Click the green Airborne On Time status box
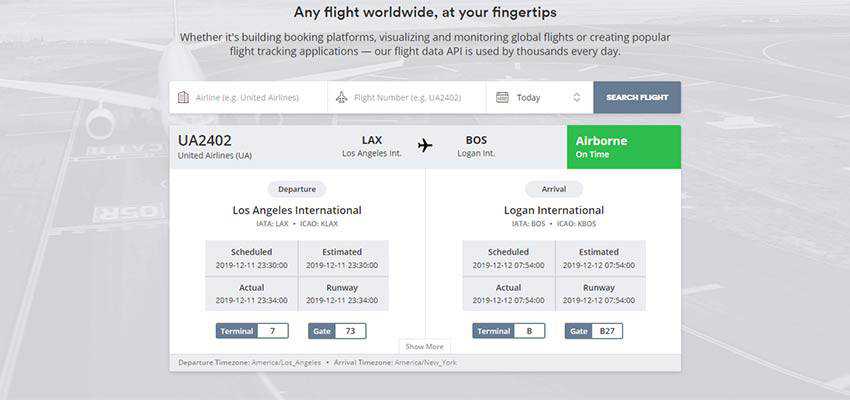 tap(623, 147)
